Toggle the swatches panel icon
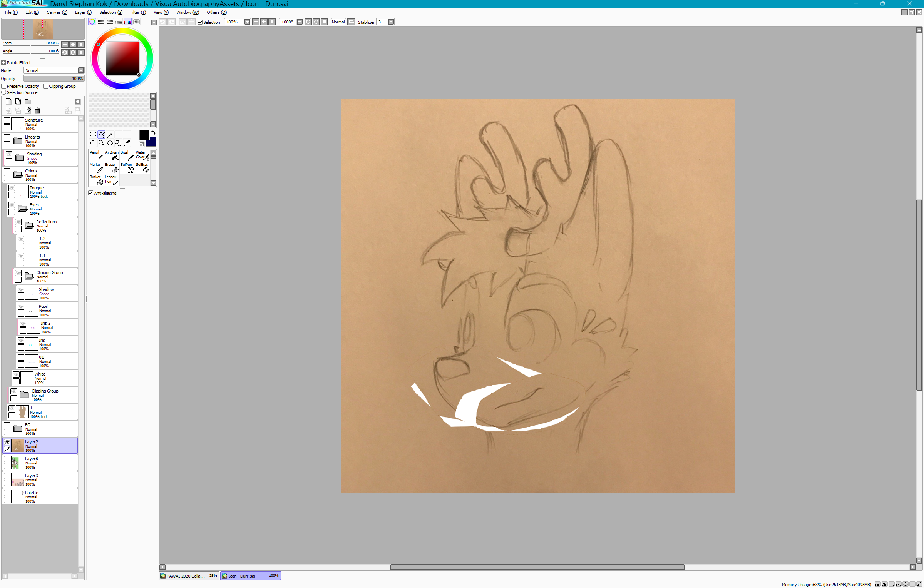Image resolution: width=924 pixels, height=588 pixels. tap(127, 22)
